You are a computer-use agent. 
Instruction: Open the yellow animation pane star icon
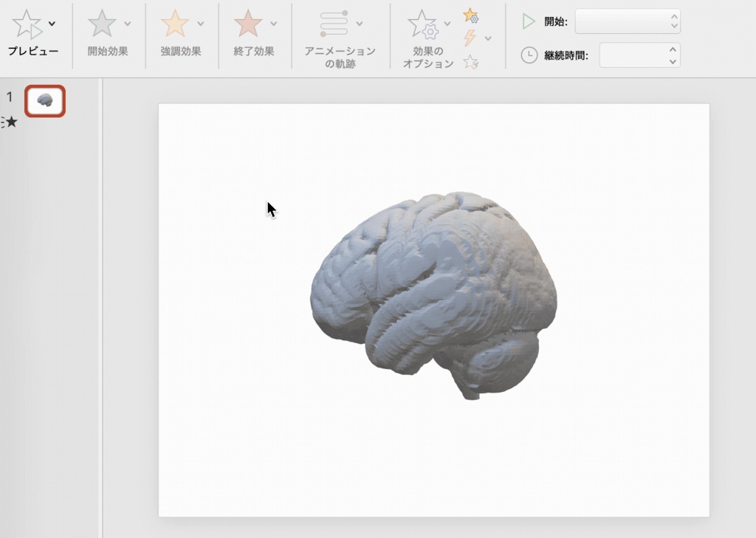472,16
